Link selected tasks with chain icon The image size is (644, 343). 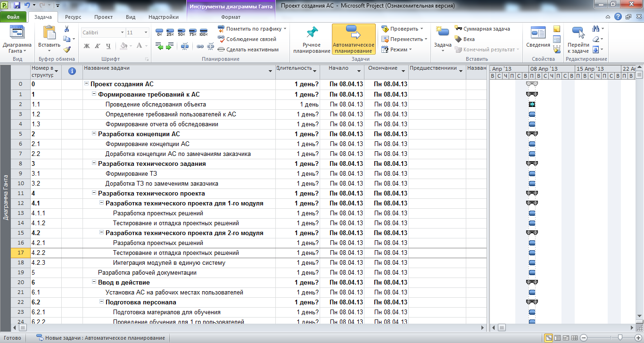[200, 46]
